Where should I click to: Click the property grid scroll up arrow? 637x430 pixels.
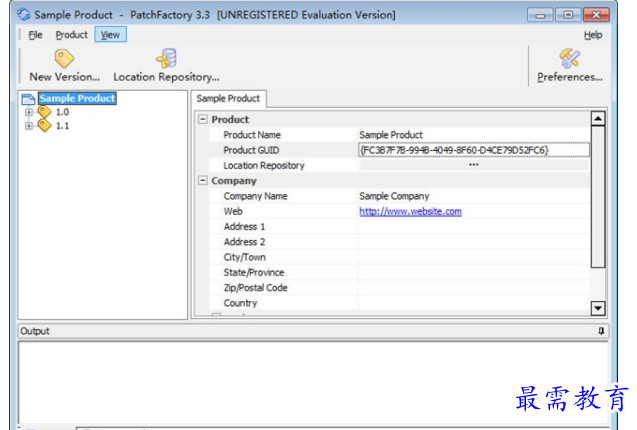(598, 119)
